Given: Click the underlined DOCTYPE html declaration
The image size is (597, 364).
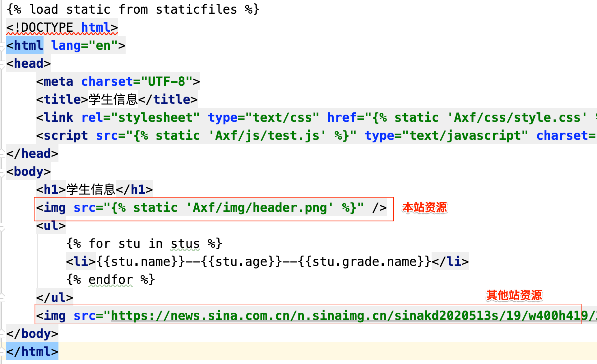Looking at the screenshot, I should coord(62,28).
